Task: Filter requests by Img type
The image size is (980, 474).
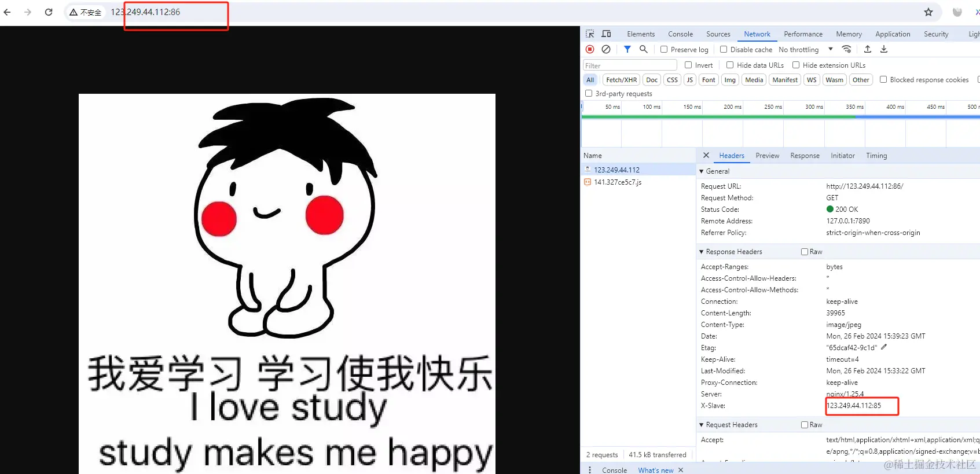Action: [730, 80]
